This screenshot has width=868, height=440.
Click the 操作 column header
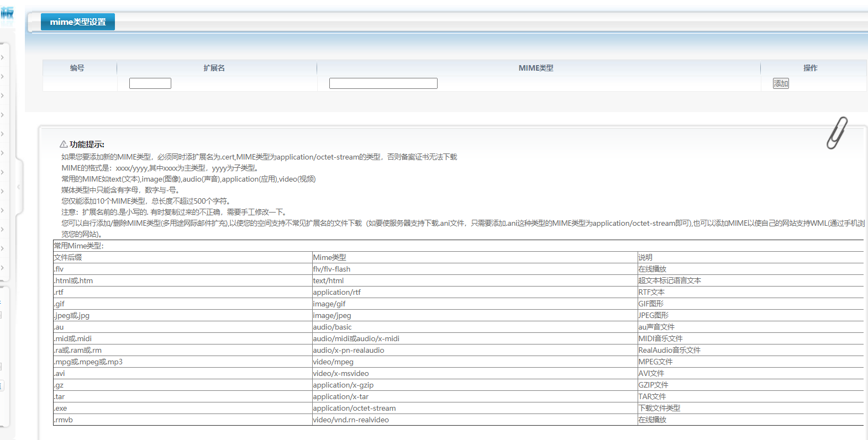click(810, 68)
